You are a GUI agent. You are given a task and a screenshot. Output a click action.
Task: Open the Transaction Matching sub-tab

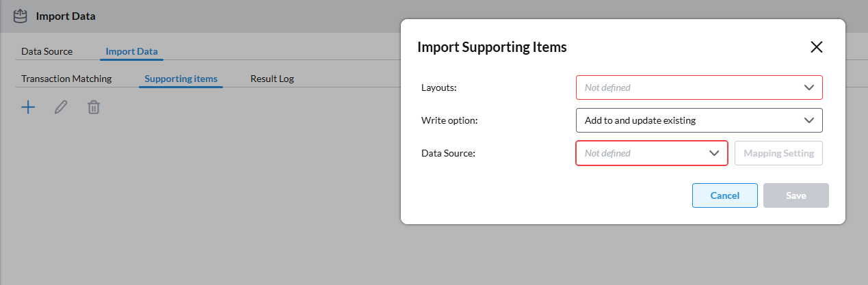(66, 79)
